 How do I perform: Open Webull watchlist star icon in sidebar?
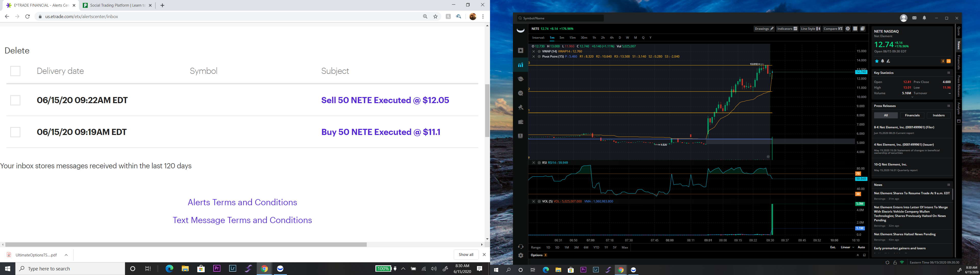click(520, 50)
